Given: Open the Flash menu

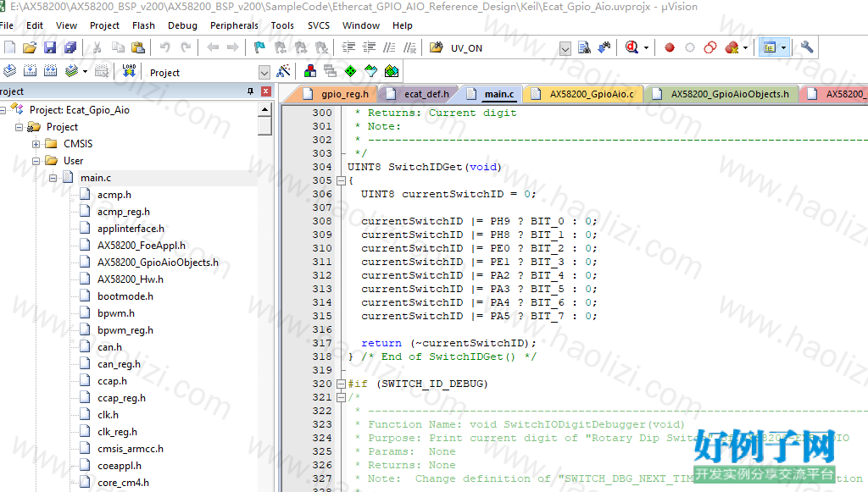Looking at the screenshot, I should click(143, 25).
